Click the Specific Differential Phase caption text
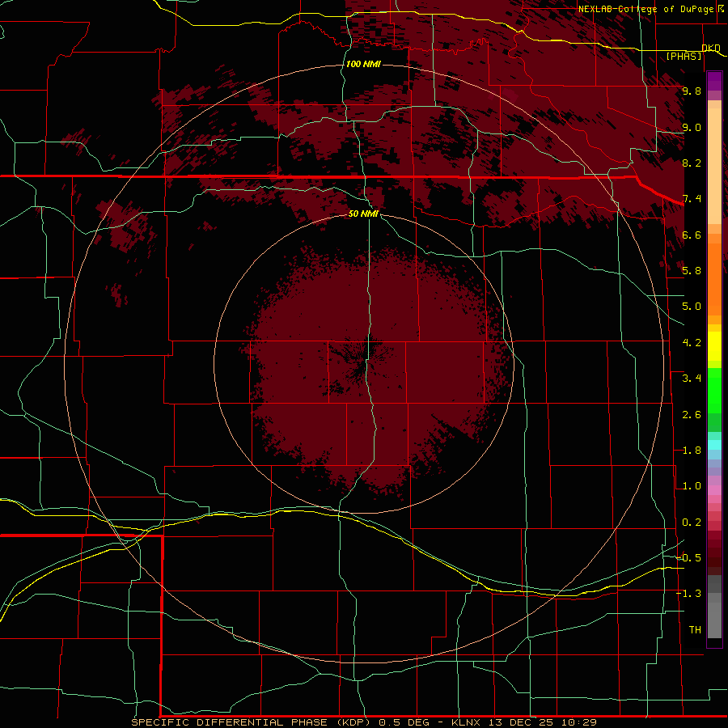 point(251,722)
